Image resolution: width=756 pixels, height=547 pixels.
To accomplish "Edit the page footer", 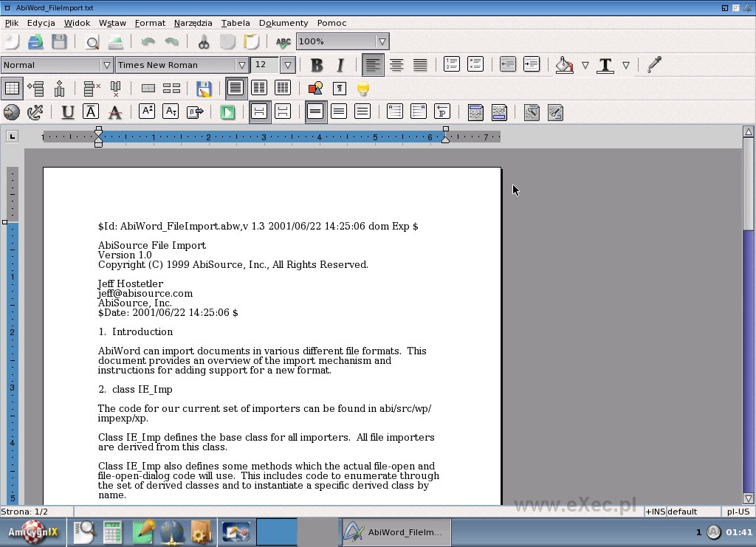I will [499, 112].
